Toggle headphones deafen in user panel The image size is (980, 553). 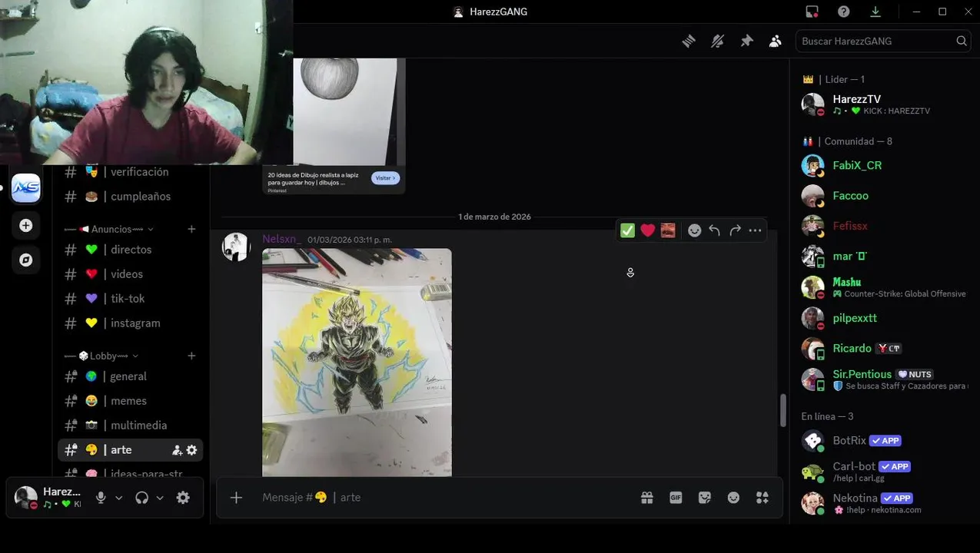pyautogui.click(x=141, y=498)
